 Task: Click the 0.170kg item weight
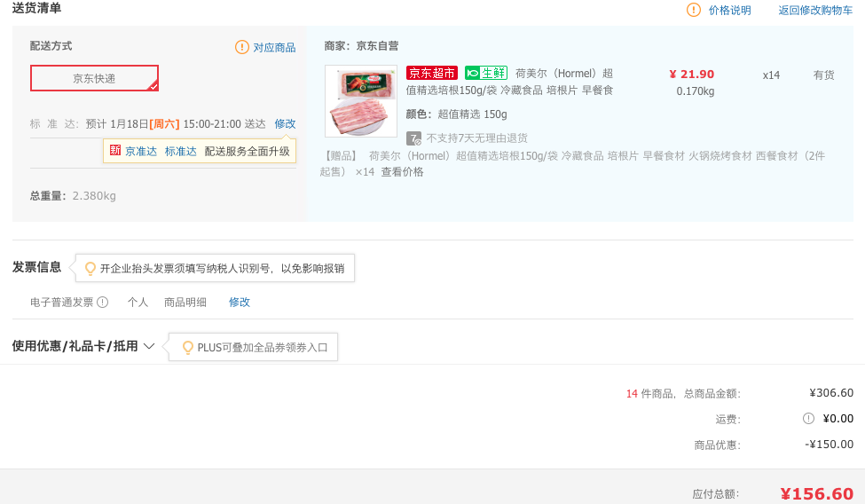coord(695,91)
